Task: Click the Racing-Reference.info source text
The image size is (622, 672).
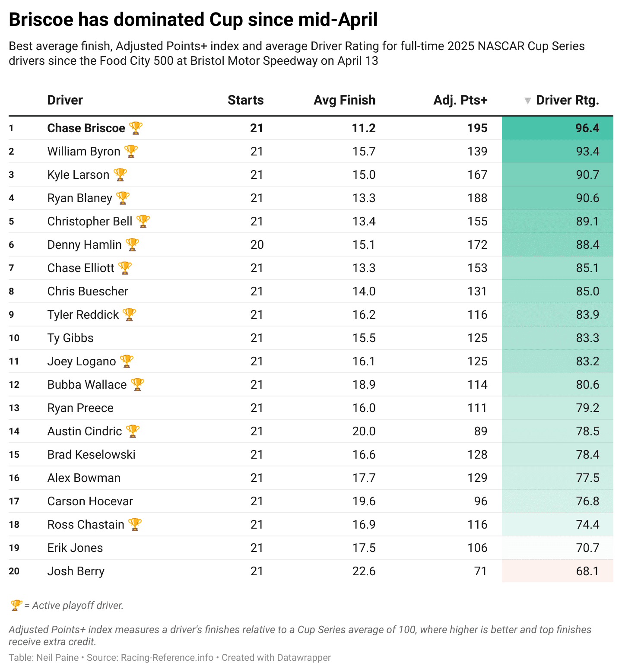Action: [x=167, y=658]
